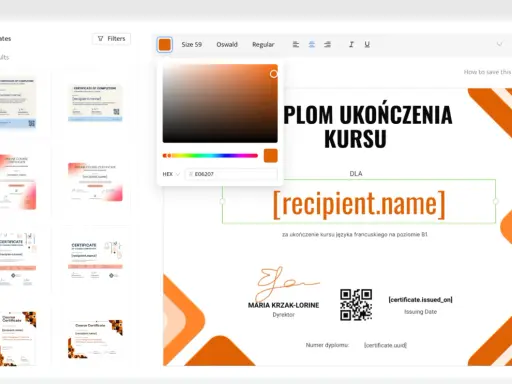Select the DLA text above recipient name

coord(356,174)
